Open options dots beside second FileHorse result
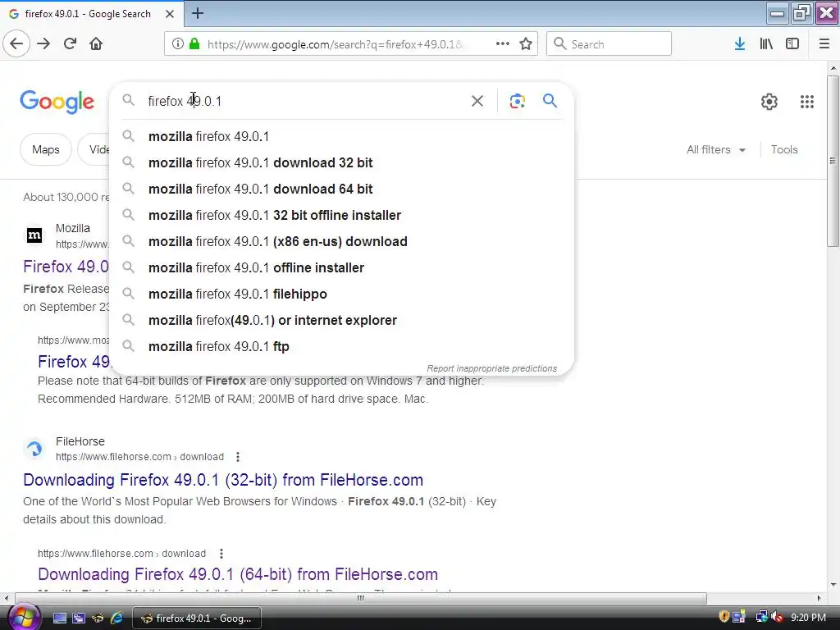Viewport: 840px width, 630px height. click(221, 554)
